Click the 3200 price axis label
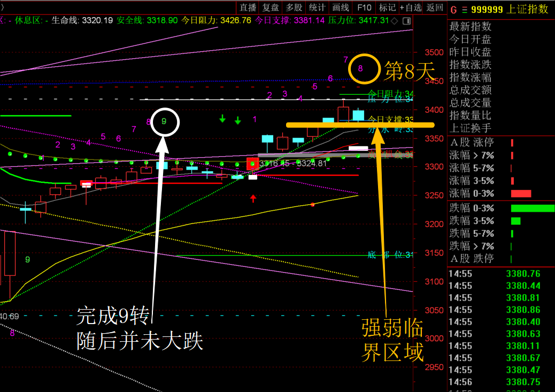 tap(434, 224)
